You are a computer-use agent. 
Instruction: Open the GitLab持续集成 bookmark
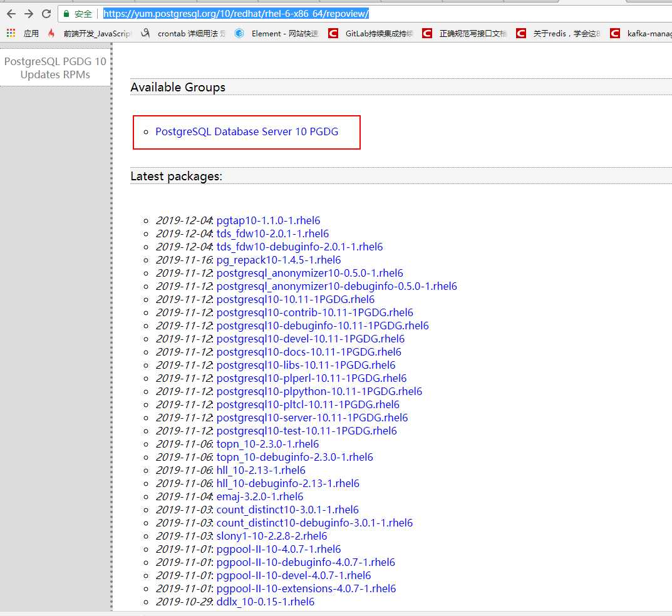click(x=380, y=33)
